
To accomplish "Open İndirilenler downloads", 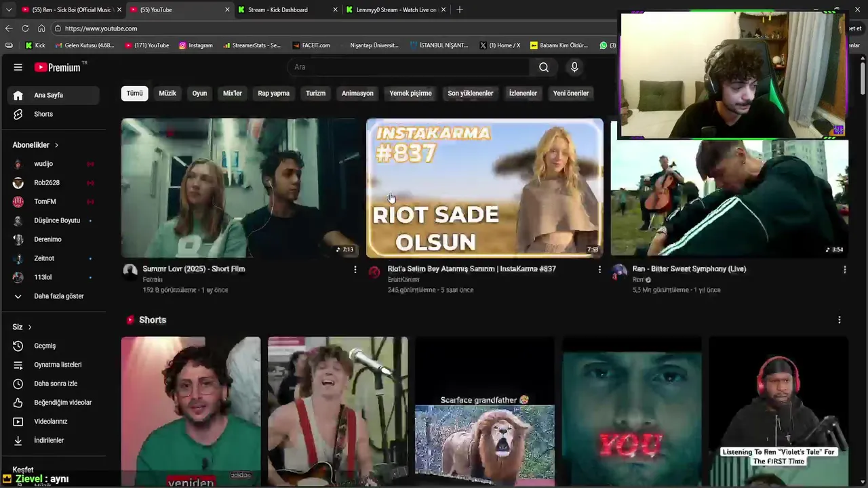I will 54,441.
